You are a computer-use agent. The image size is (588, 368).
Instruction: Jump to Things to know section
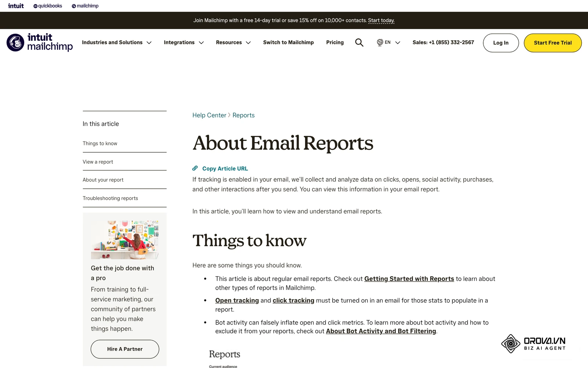tap(100, 144)
